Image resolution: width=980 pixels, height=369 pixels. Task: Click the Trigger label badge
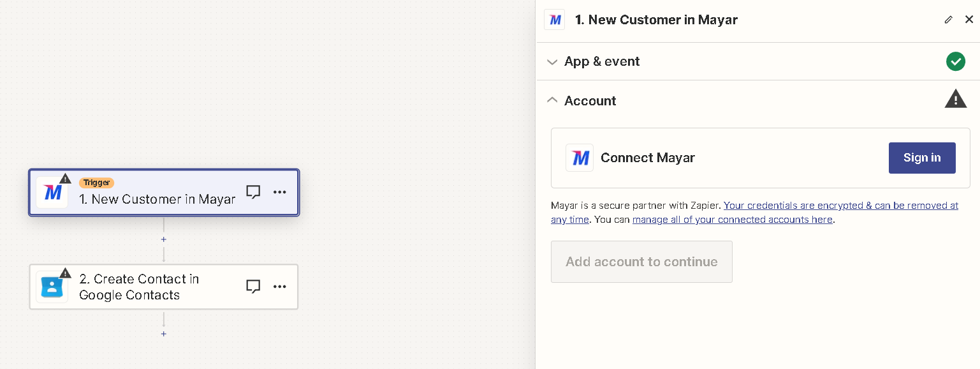[x=96, y=183]
